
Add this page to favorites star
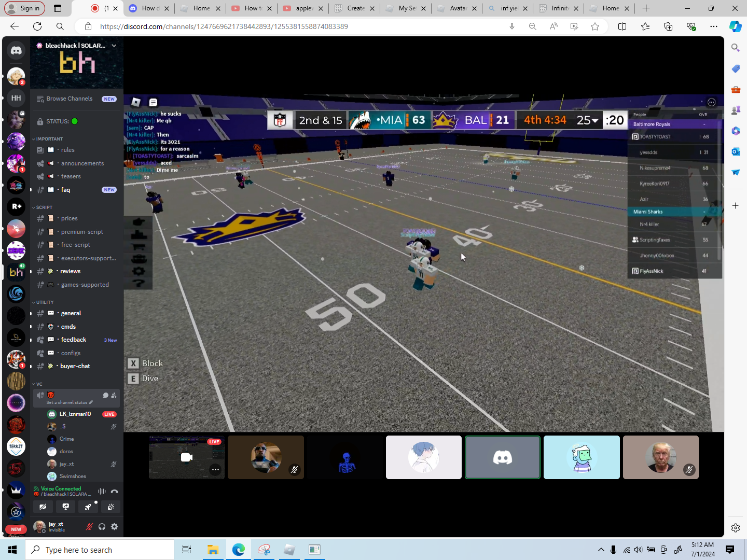(595, 26)
